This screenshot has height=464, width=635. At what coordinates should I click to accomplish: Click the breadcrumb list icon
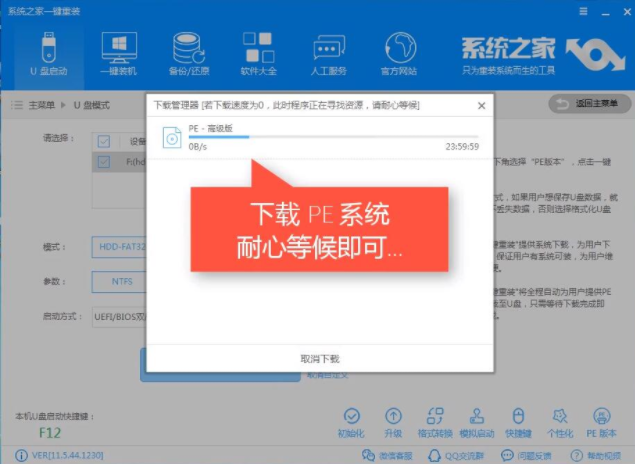pos(17,105)
